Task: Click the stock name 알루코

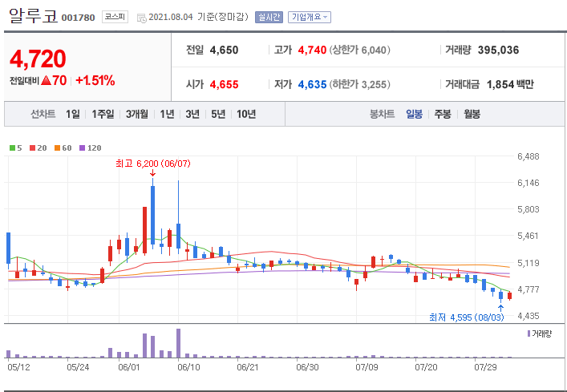Action: (33, 15)
